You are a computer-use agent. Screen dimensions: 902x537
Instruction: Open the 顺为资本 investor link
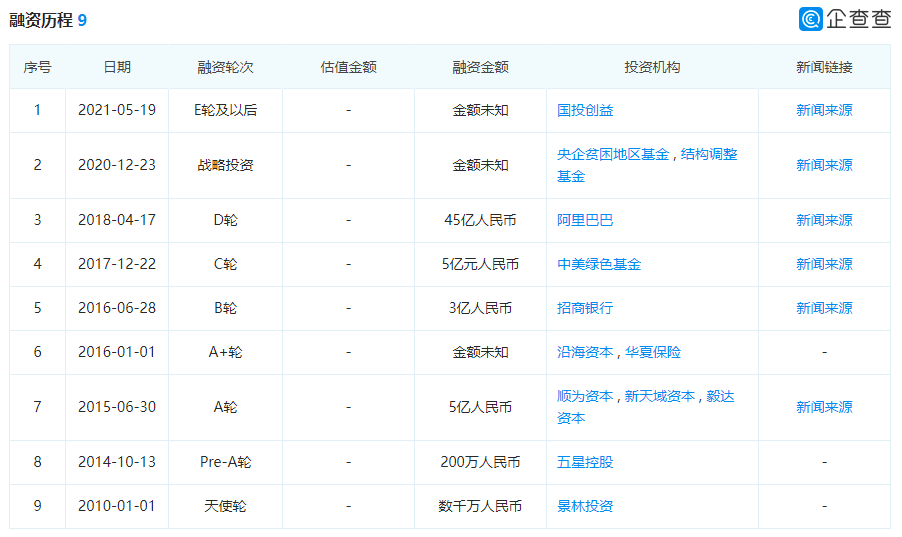pyautogui.click(x=584, y=396)
